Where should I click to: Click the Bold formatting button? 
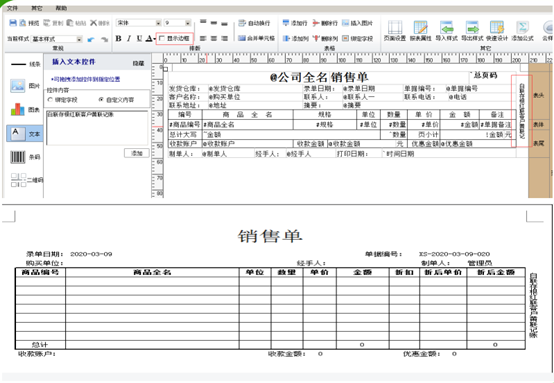click(119, 38)
